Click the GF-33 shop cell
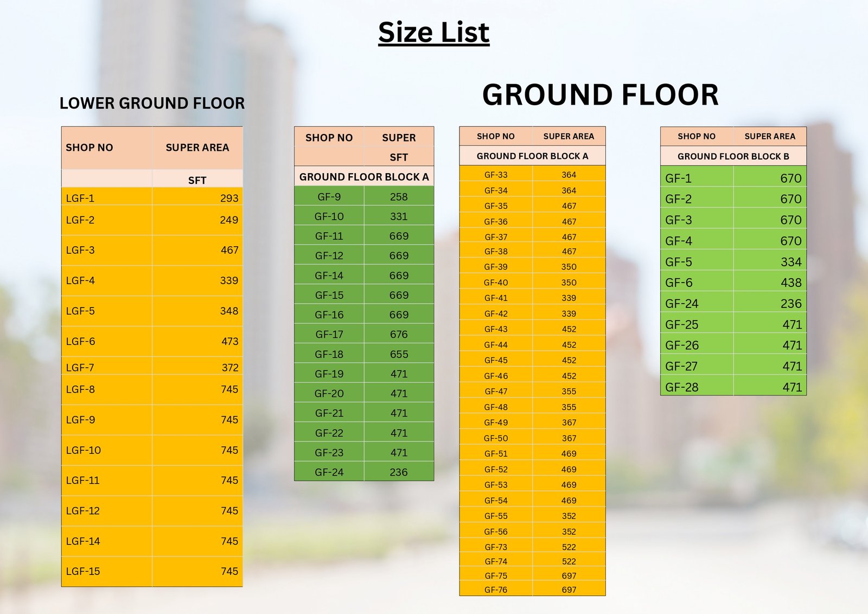 496,175
